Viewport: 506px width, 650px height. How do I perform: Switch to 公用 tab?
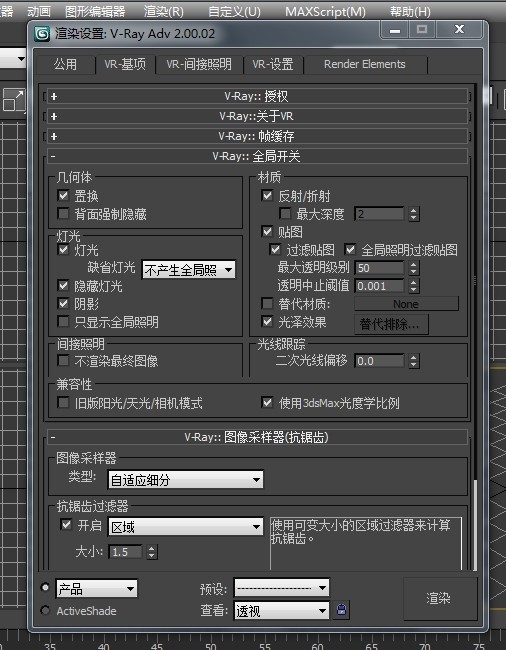click(65, 64)
